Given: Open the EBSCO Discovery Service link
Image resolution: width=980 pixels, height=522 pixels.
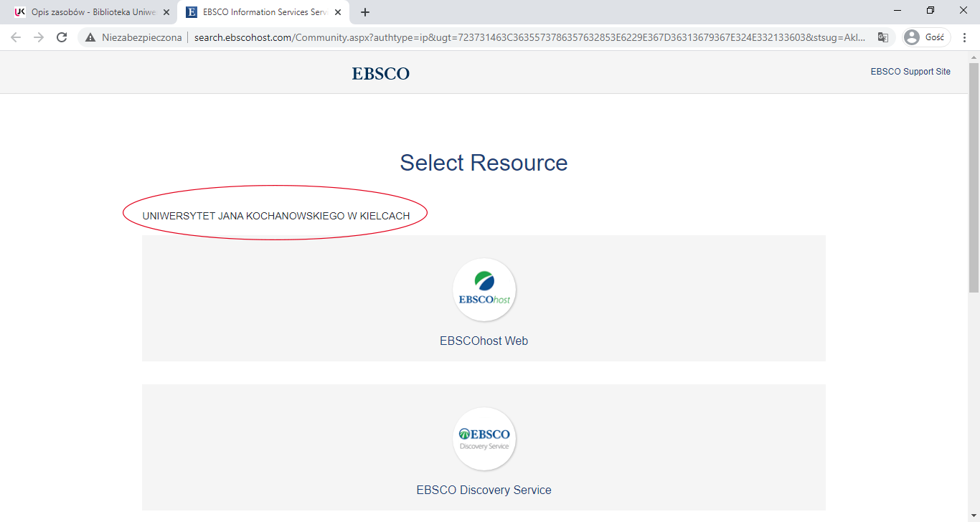Looking at the screenshot, I should [x=484, y=490].
